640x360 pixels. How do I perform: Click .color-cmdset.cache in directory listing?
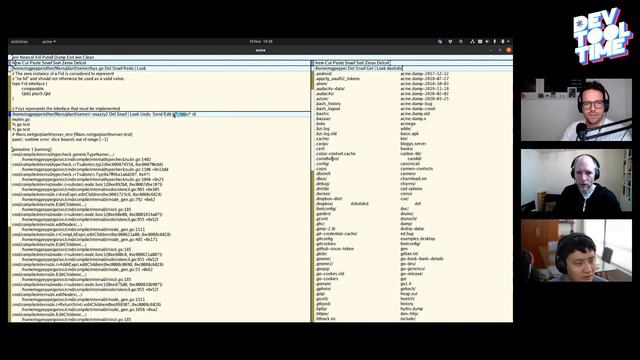coord(336,153)
